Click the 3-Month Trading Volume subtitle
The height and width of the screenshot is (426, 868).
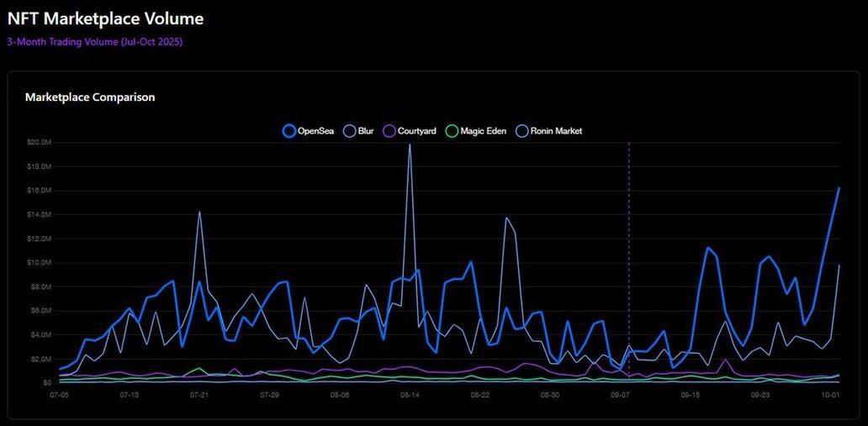point(95,41)
